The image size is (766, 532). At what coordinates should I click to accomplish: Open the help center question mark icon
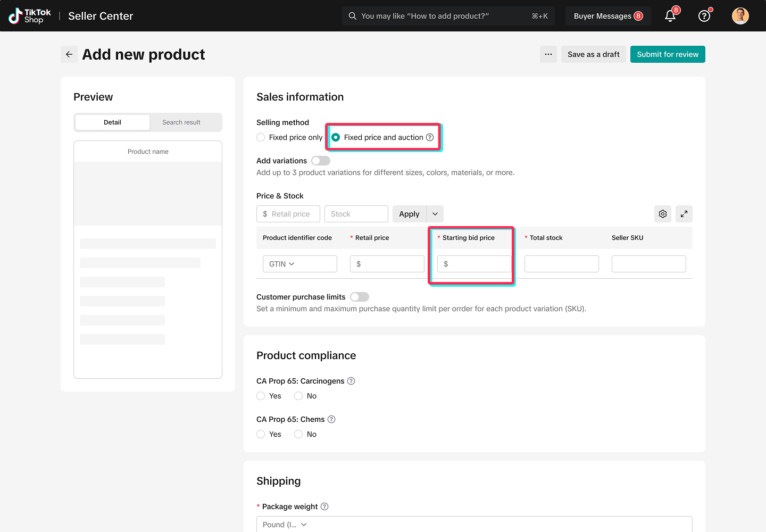(704, 16)
